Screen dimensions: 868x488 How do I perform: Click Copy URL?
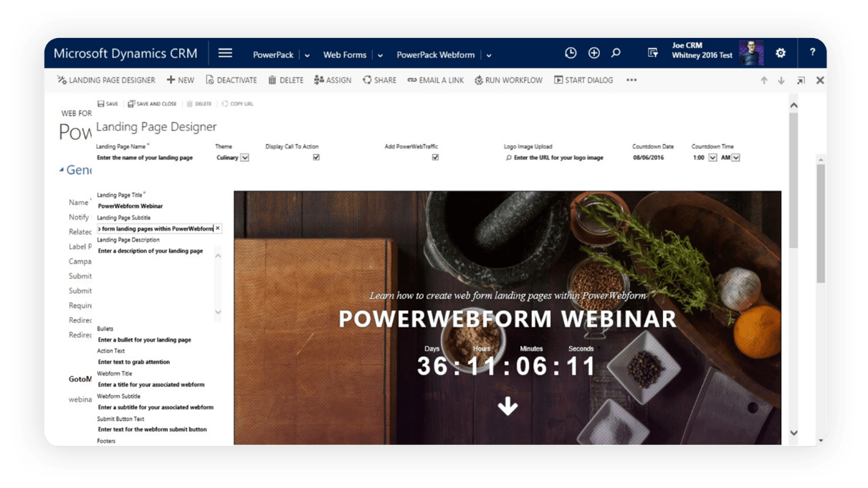coord(237,104)
